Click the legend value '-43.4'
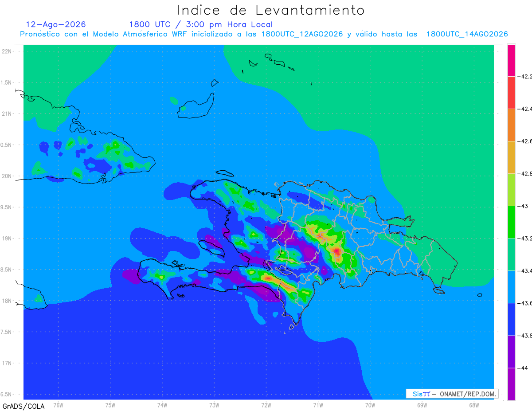Viewport: 532px width, 411px height. (x=525, y=271)
